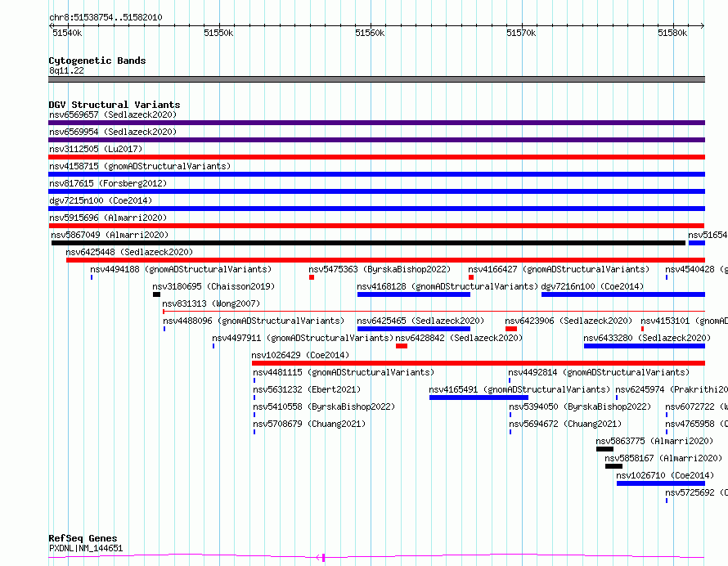This screenshot has height=566, width=728.
Task: Select the blue nsv1026710 Coe2014 bar
Action: (661, 483)
